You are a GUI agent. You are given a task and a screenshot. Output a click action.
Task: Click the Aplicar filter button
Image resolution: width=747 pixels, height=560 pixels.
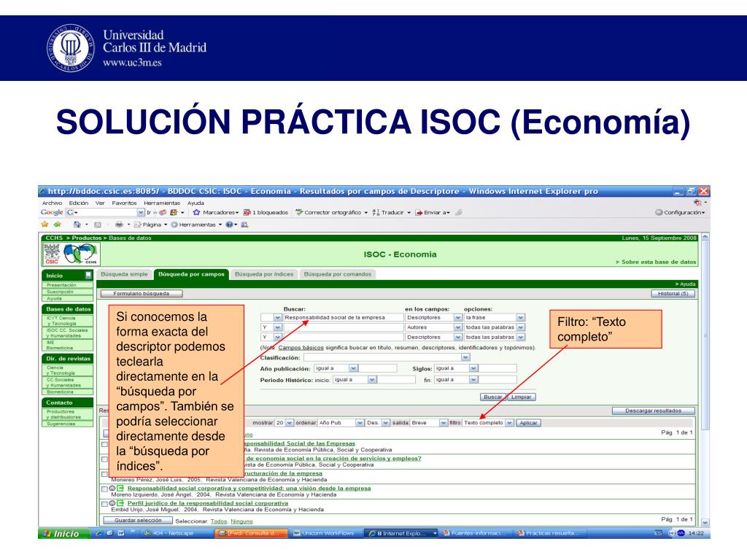click(x=528, y=423)
